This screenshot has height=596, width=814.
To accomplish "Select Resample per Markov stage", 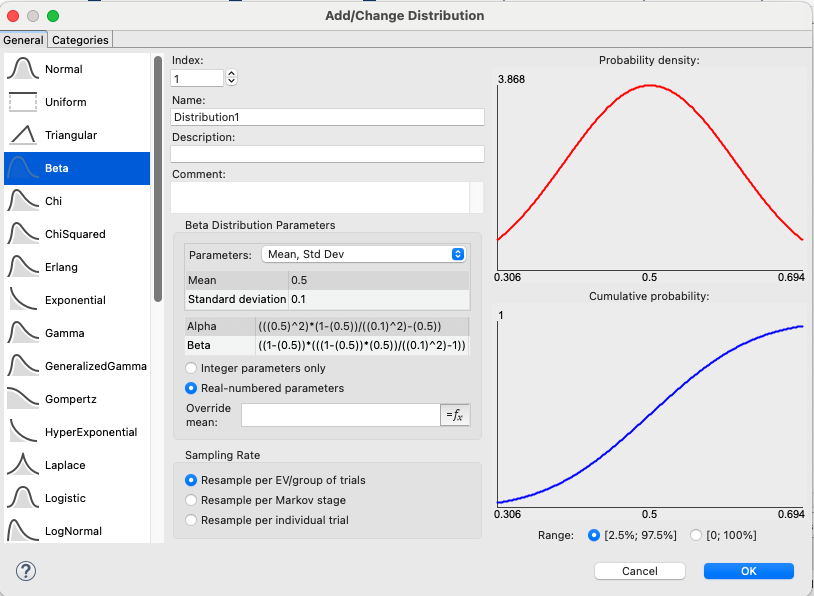I will click(192, 500).
